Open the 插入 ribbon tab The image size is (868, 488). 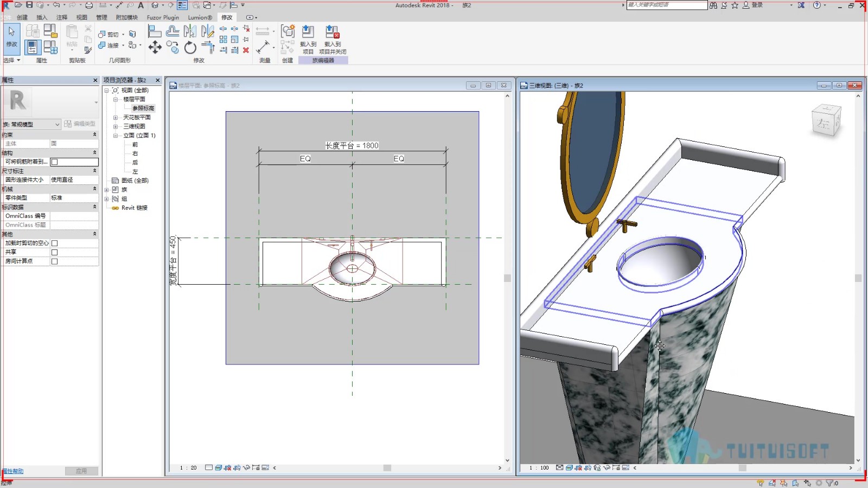click(42, 17)
